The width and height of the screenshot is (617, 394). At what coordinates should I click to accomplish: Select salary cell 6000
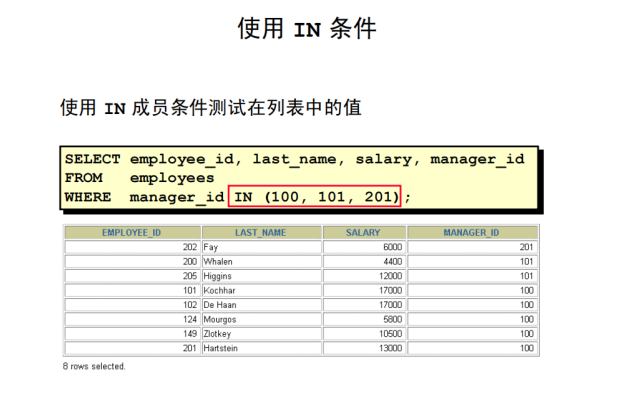point(364,247)
